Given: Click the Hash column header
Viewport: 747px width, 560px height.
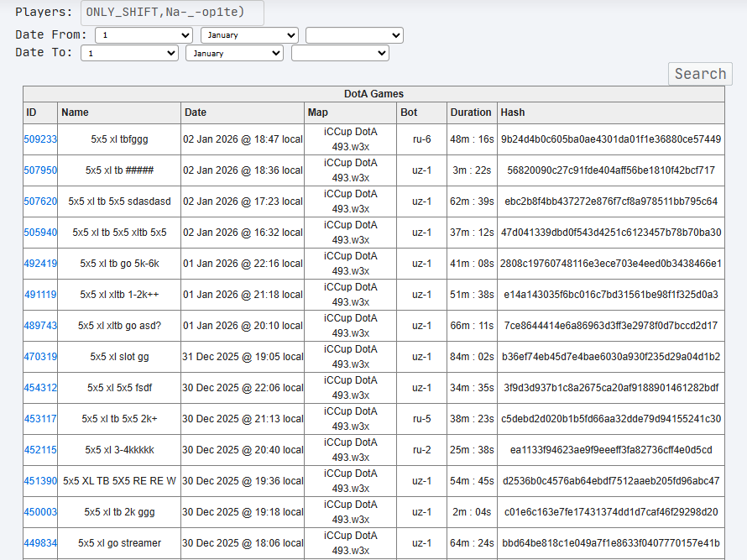Looking at the screenshot, I should 611,113.
